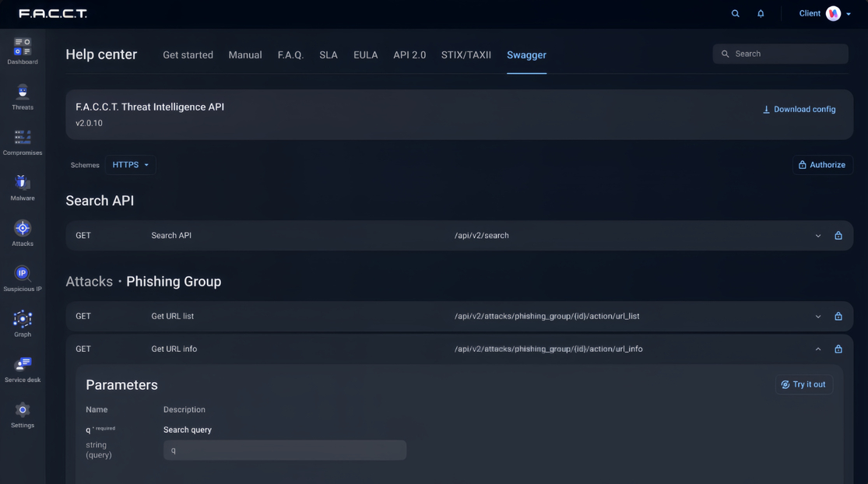Screen dimensions: 868x484
Task: Select the Attacks sidebar icon
Action: 23,228
